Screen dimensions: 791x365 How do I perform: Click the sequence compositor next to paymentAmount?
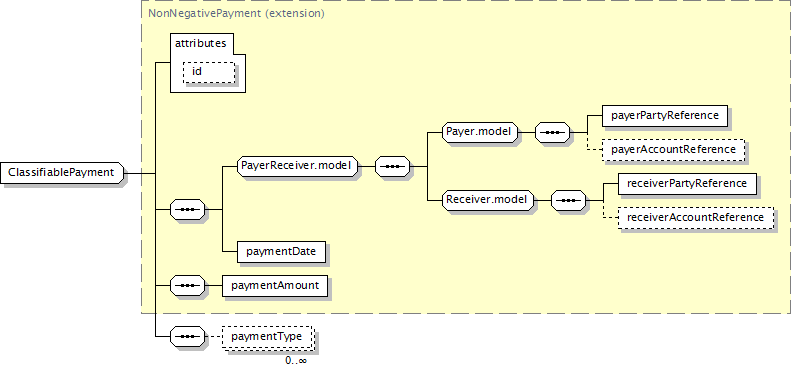(x=188, y=285)
